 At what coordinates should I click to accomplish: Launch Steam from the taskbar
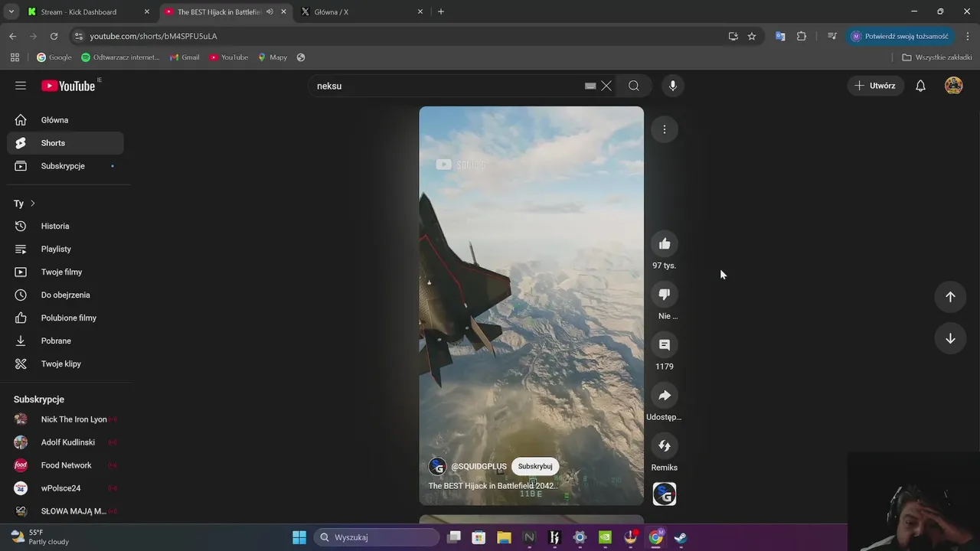[x=681, y=537]
